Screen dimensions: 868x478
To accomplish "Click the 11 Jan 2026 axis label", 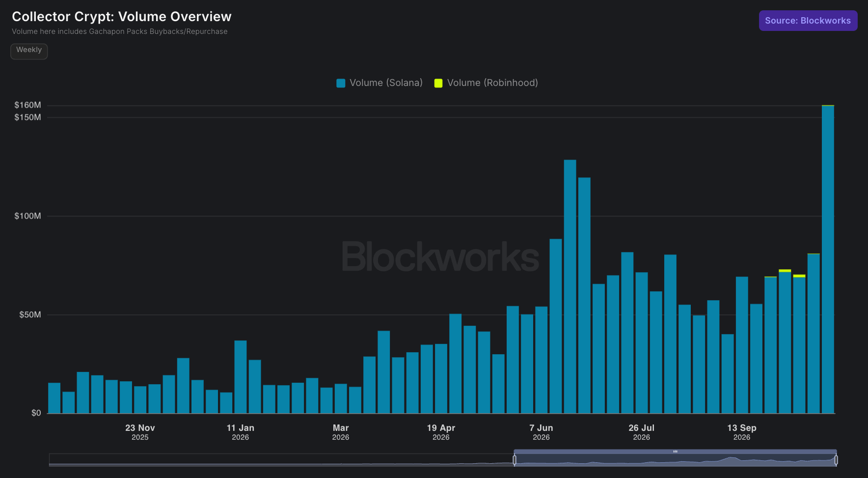I will [x=240, y=432].
